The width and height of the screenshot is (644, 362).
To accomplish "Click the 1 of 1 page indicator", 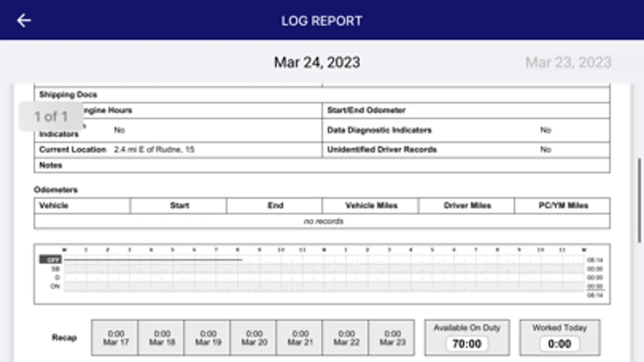I will [x=51, y=116].
